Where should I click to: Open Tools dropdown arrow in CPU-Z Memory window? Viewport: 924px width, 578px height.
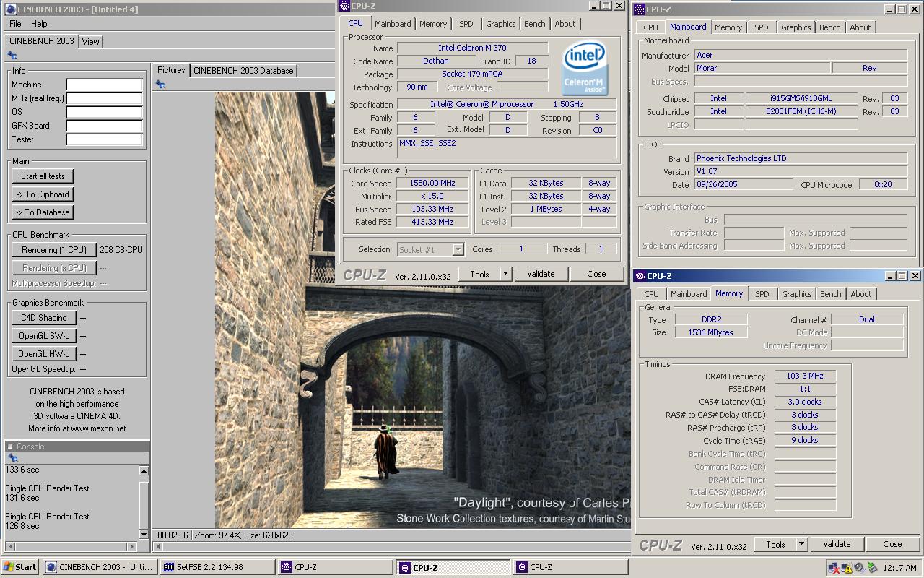[x=801, y=544]
